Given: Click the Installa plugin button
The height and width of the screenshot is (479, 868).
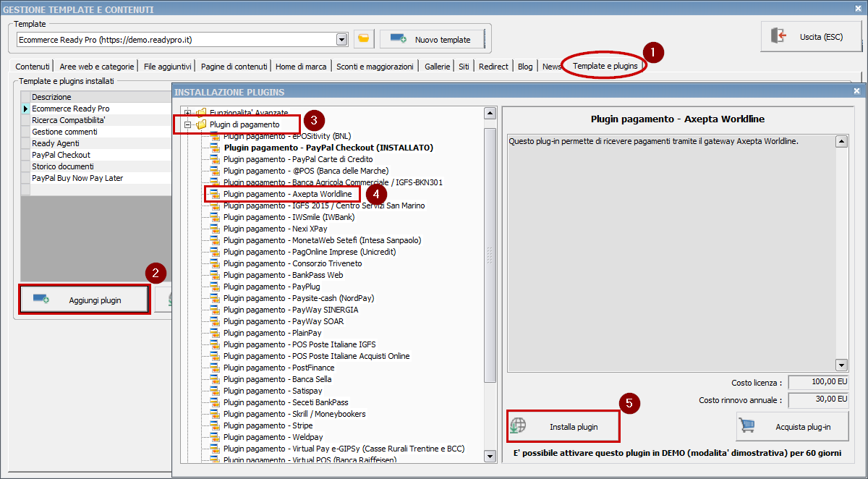Looking at the screenshot, I should pyautogui.click(x=563, y=425).
